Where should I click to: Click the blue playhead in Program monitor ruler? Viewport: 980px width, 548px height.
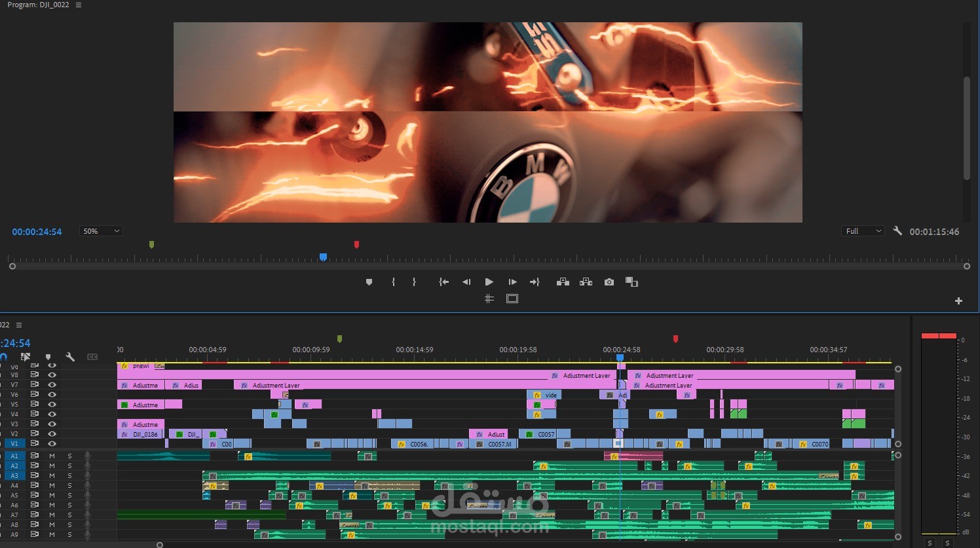click(323, 257)
